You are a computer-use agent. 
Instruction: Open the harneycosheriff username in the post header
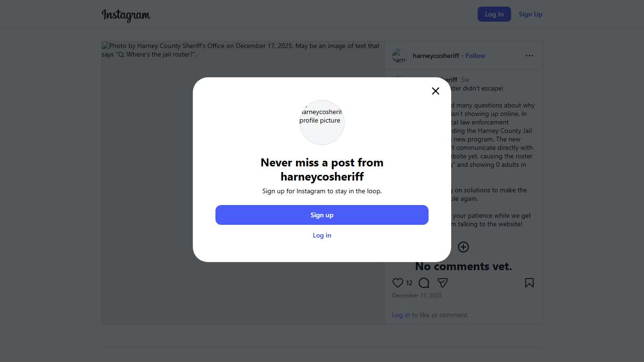click(436, 56)
